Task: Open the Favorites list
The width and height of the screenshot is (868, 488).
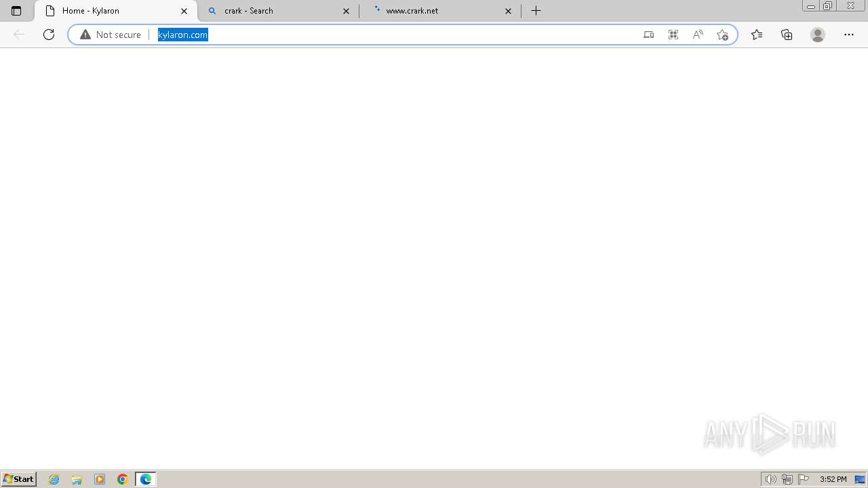Action: 757,35
